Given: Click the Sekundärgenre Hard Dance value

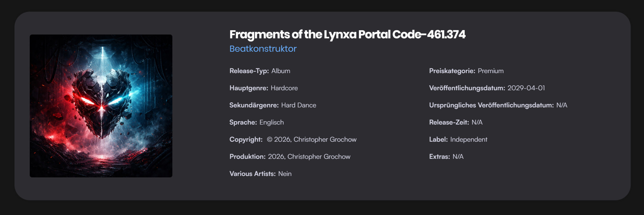Looking at the screenshot, I should point(298,105).
